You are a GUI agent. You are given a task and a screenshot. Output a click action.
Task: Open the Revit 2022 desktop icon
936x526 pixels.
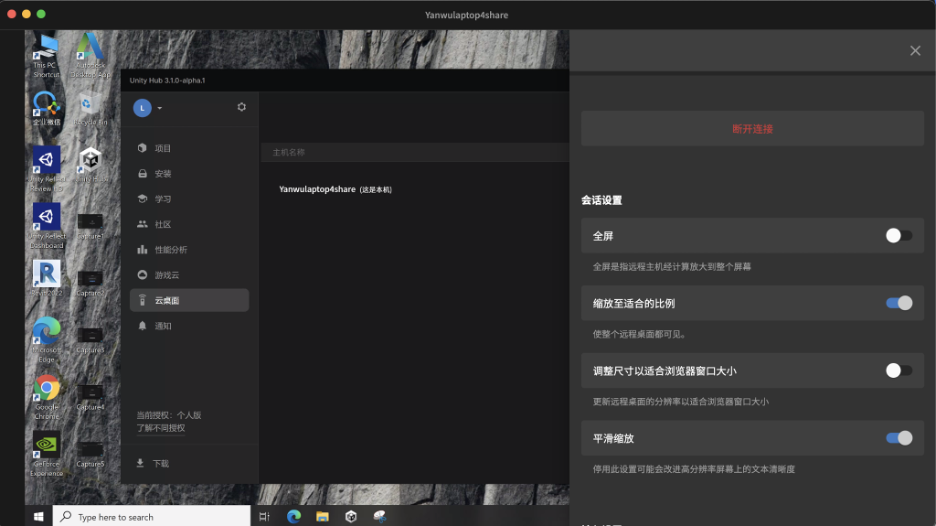[x=46, y=278]
